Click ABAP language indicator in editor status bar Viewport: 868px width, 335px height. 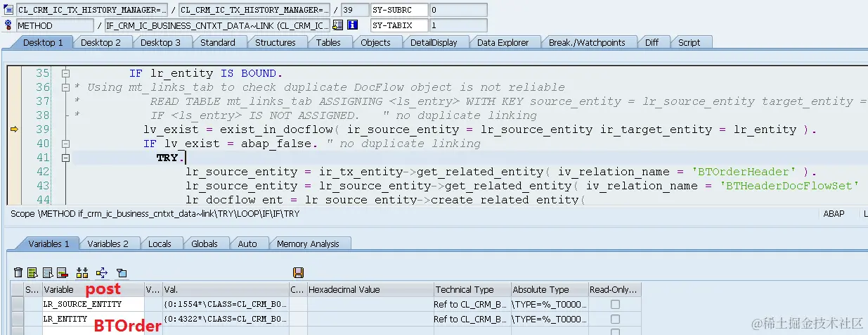pos(834,213)
